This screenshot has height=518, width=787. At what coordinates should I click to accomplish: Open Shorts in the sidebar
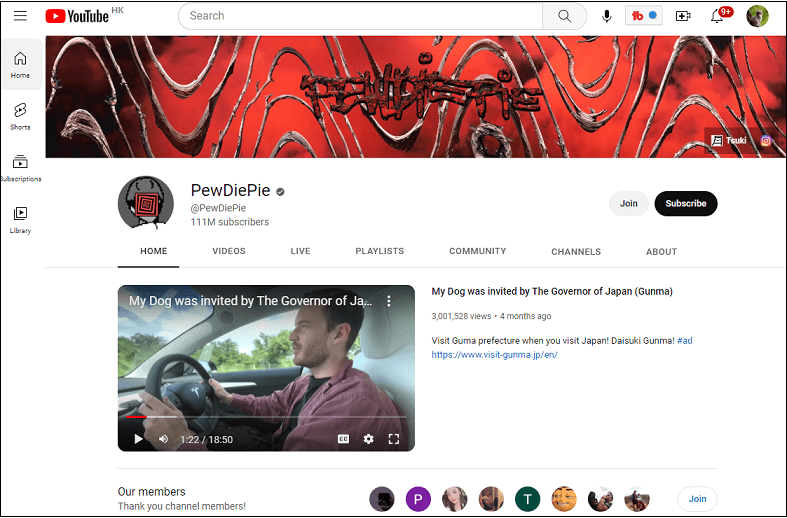tap(20, 116)
